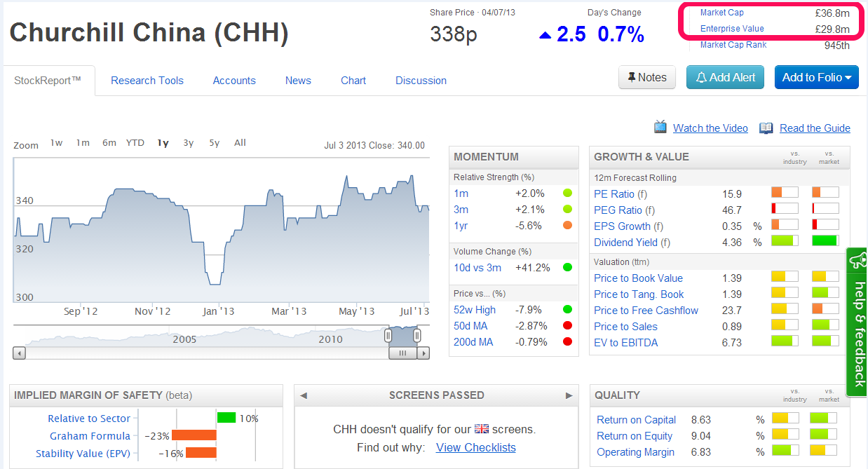The image size is (868, 469).
Task: Click the £29.8m enterprise value figure
Action: pyautogui.click(x=832, y=29)
